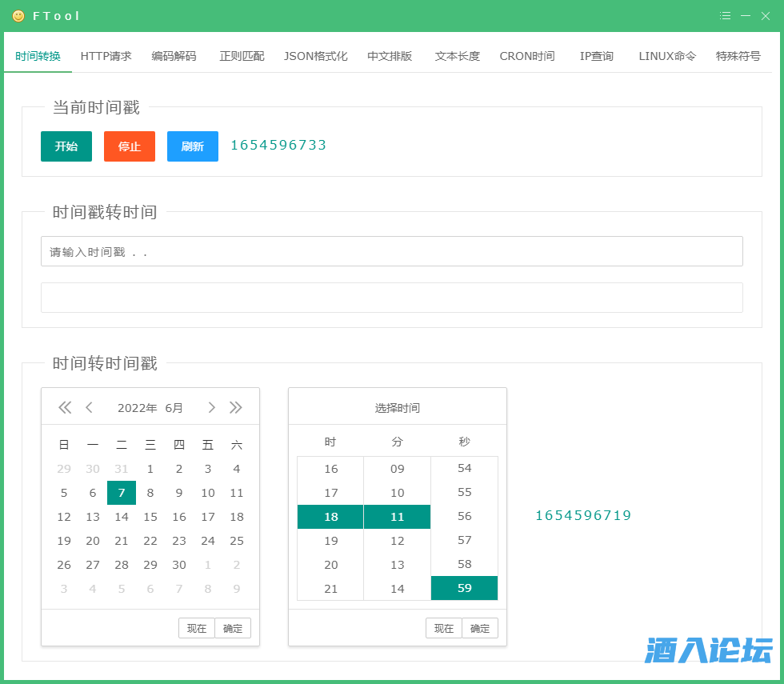
Task: Select June 15 in the calendar
Action: (150, 517)
